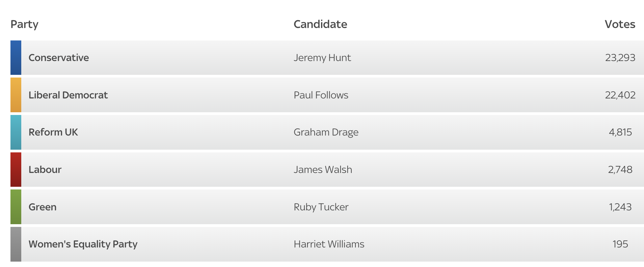Select the Conservative party name
Screen dimensions: 644x267
coord(59,58)
